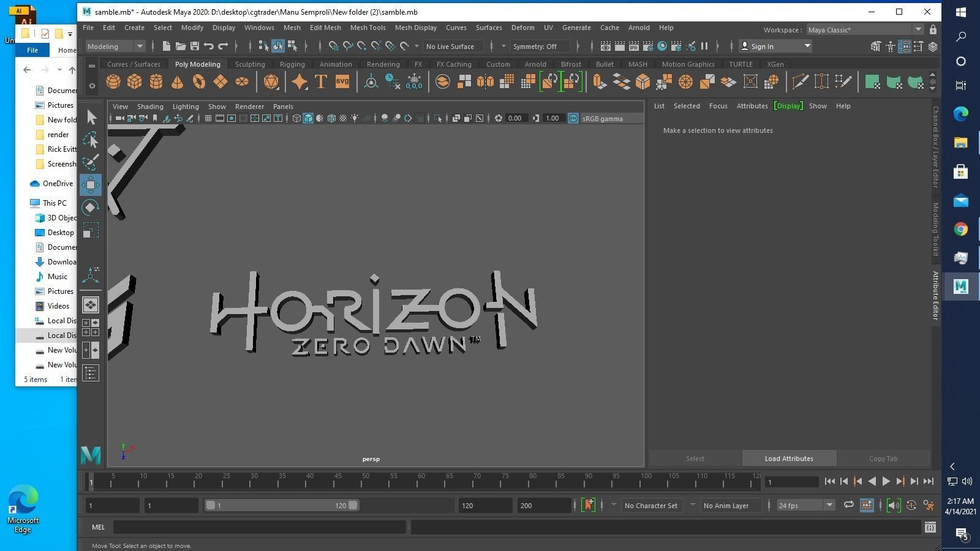
Task: Create a polygon cube from the shelf
Action: coord(135,81)
